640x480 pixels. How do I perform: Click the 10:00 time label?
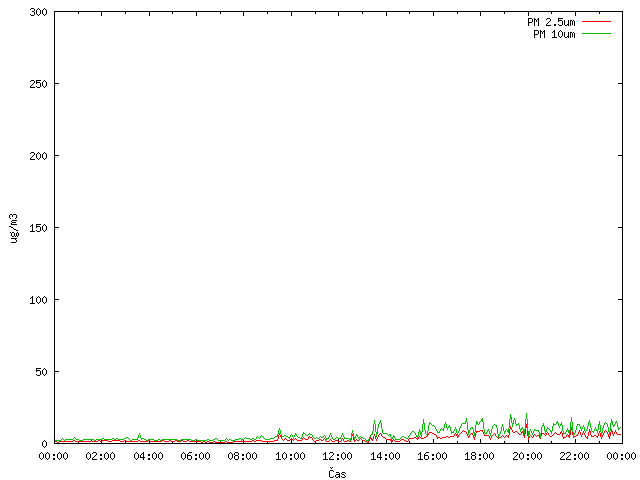290,456
